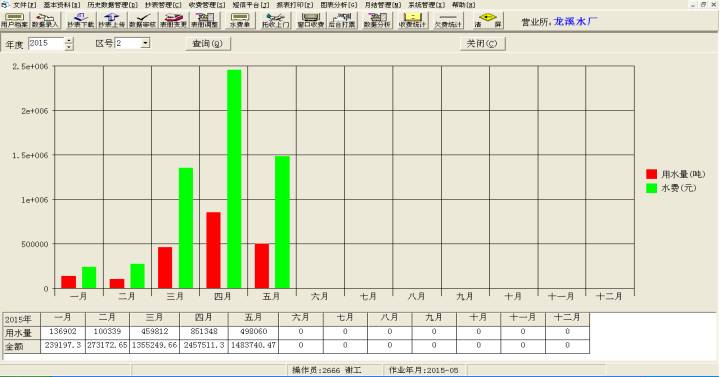Click the 窗口收费 toolbar icon
Image resolution: width=720 pixels, height=377 pixels.
pos(311,21)
